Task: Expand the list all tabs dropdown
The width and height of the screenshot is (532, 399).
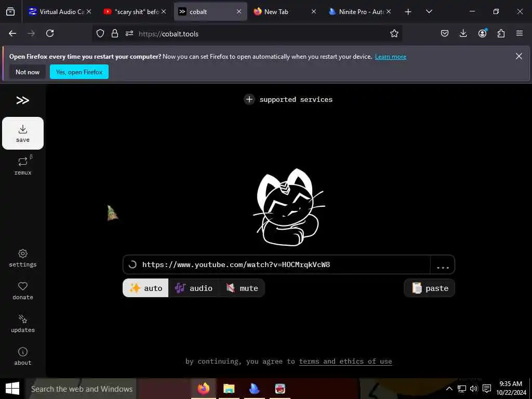Action: click(429, 12)
